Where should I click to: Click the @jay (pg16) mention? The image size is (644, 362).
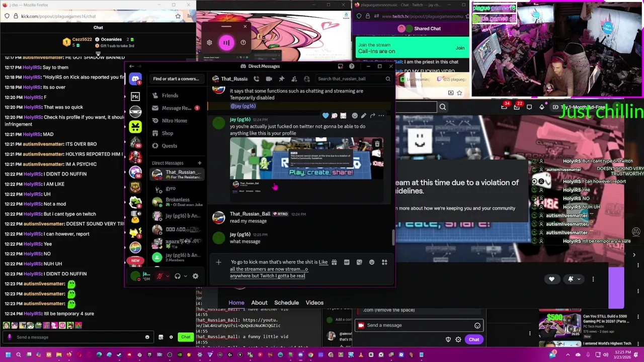click(243, 106)
